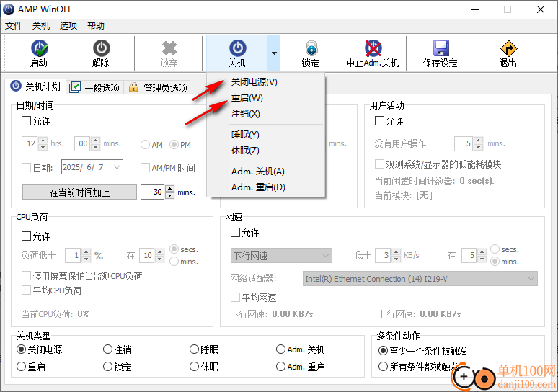Click the 30 mins add-time input field

(153, 192)
